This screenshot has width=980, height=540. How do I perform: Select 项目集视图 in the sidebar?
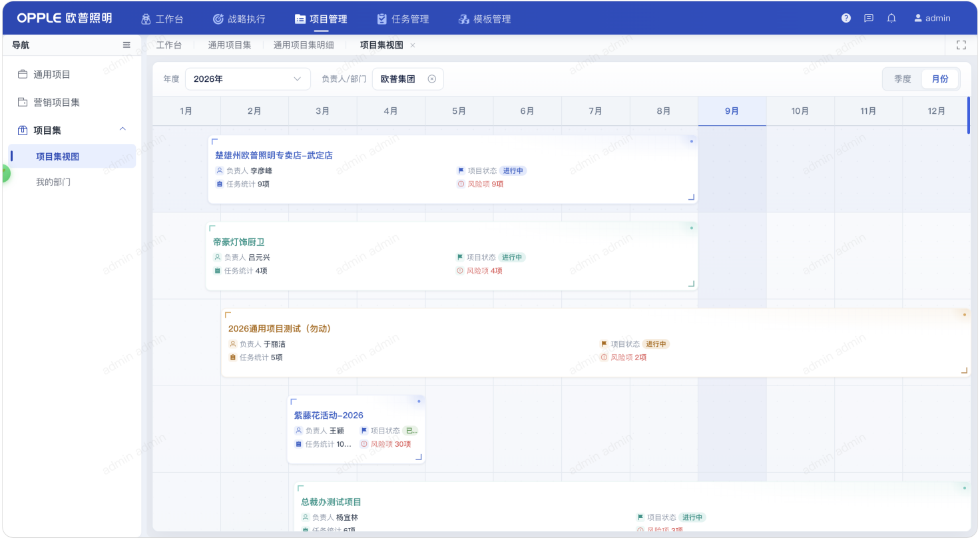(72, 156)
